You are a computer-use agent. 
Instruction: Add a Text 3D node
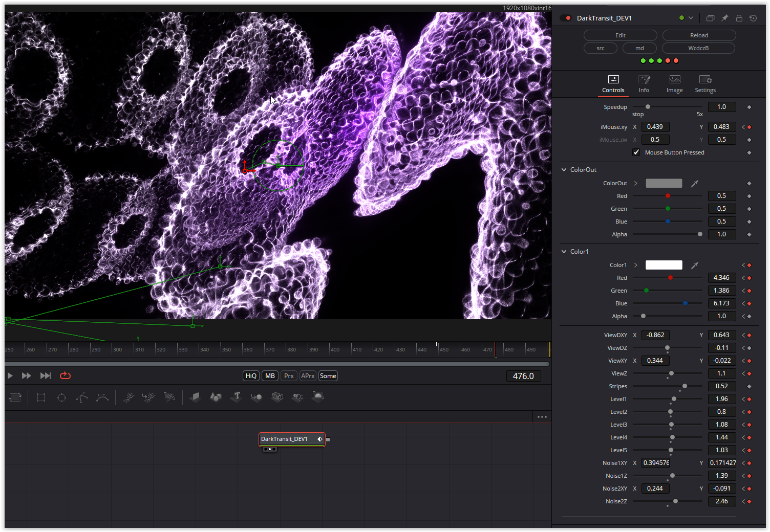[236, 397]
